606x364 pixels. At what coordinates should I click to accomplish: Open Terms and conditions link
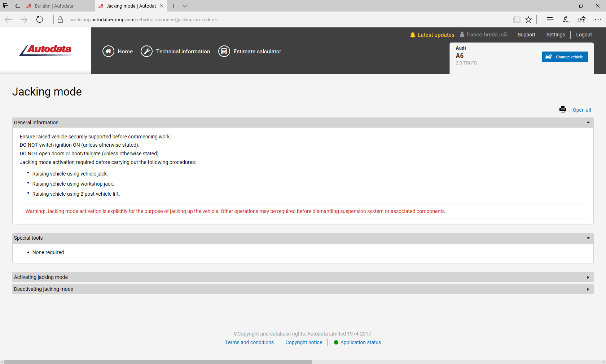click(x=249, y=342)
